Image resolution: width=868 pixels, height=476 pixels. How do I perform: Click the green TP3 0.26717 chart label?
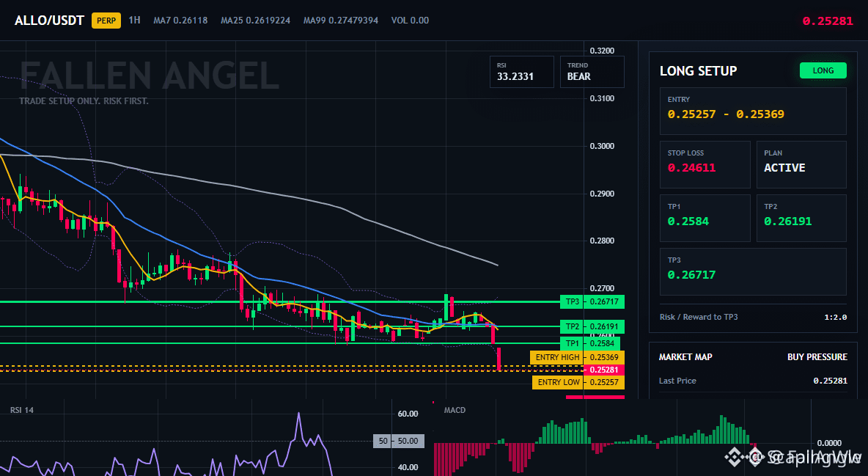tap(592, 302)
